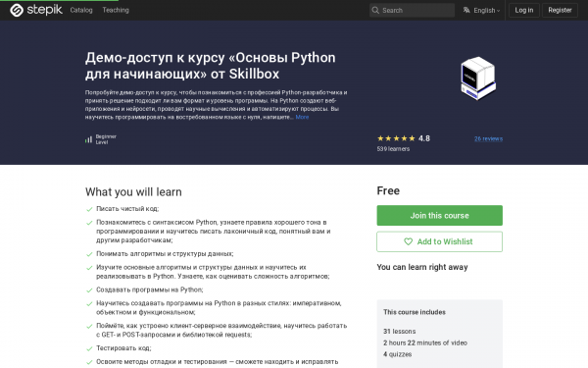Image resolution: width=588 pixels, height=368 pixels.
Task: Click the checkmark beside Изучите основные алгоритмы
Action: (x=89, y=268)
